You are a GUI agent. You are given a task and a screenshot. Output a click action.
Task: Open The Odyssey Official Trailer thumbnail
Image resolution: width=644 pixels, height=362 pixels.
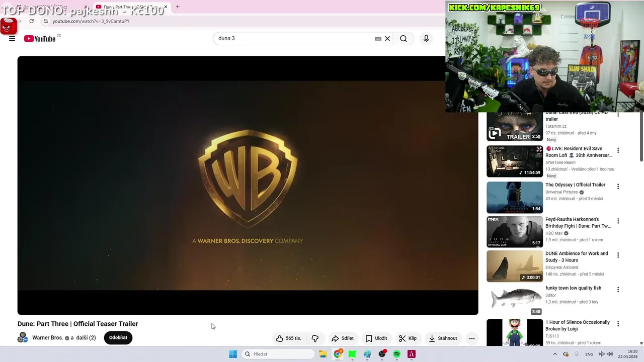point(515,198)
